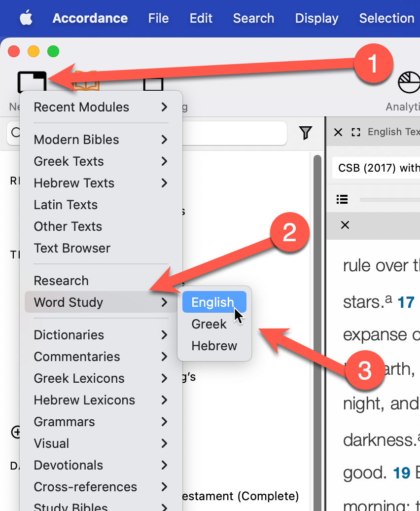This screenshot has width=420, height=511.
Task: Expand Greek Texts submenu
Action: point(101,161)
